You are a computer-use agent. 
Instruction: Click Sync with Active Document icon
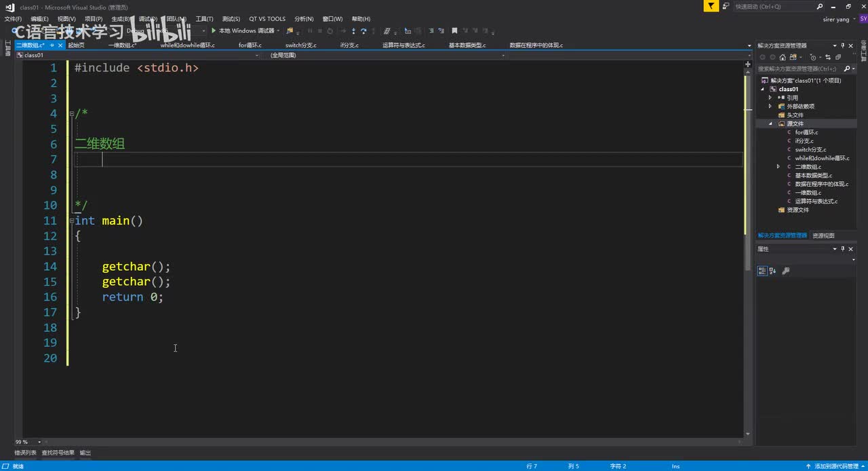click(x=828, y=58)
